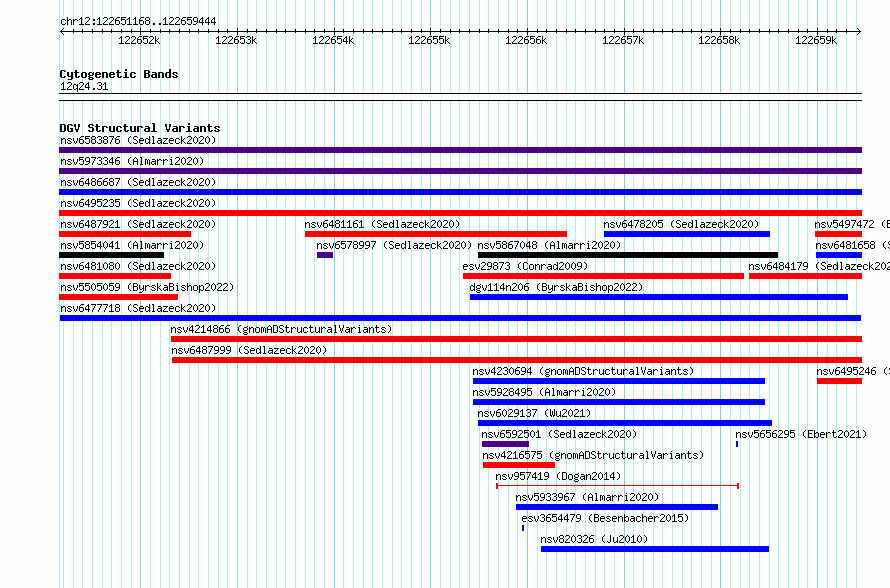Select the nsv5867048 (Almarri2020) label

coord(549,245)
